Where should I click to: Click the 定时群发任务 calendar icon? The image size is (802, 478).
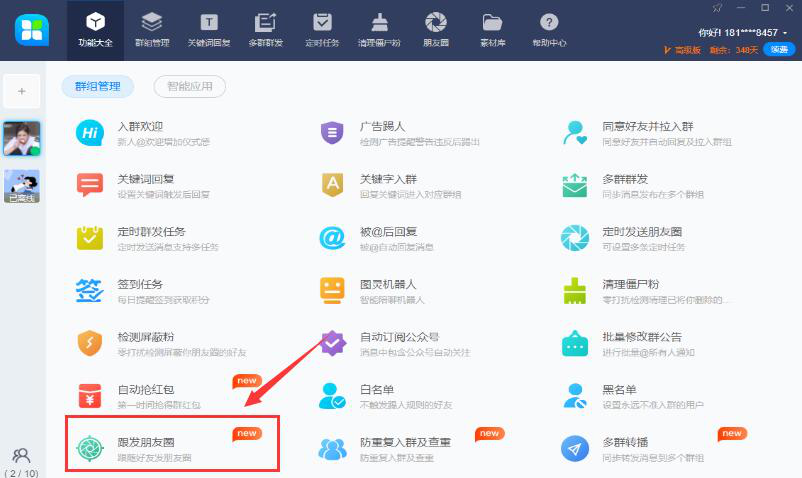[x=90, y=238]
